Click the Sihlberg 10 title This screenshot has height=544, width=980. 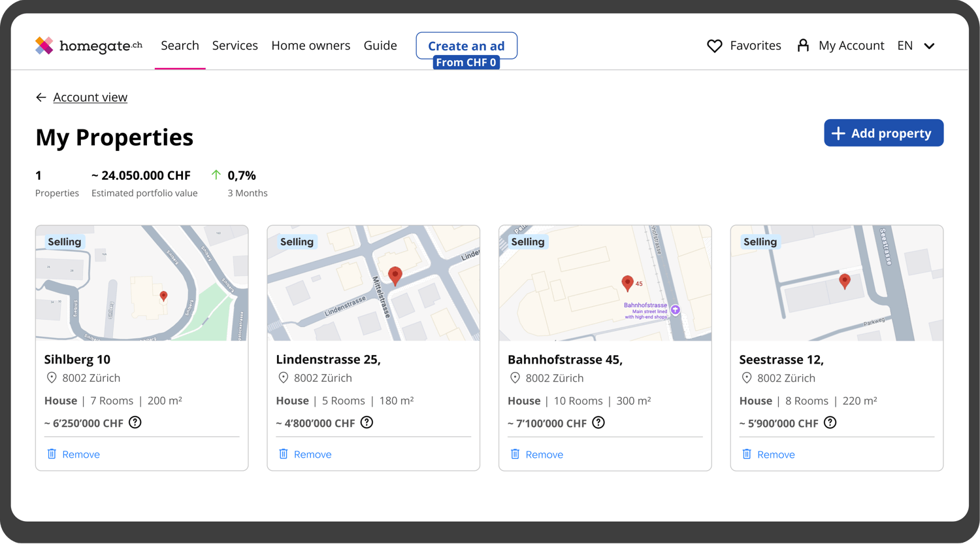click(77, 359)
